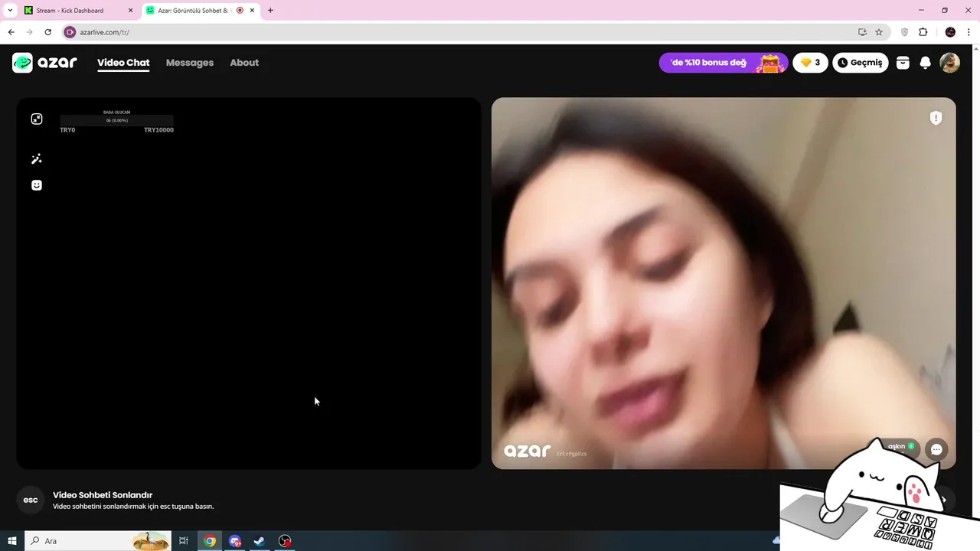Minimize own video with the shrink icon

pos(37,119)
